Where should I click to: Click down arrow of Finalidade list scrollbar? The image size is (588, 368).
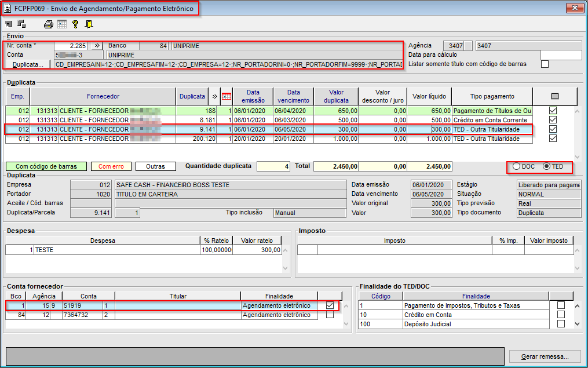click(x=577, y=324)
